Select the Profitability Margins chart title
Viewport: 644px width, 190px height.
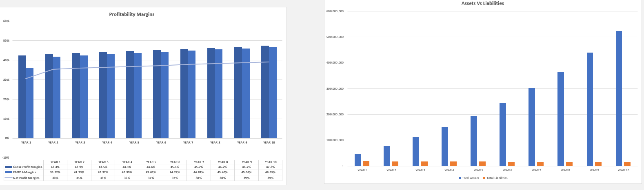[x=131, y=14]
